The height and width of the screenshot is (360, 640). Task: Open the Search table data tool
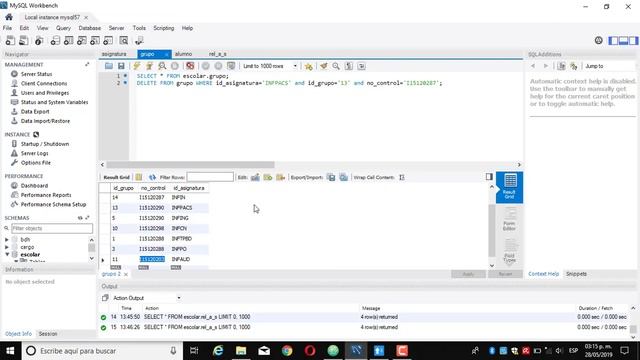click(x=124, y=40)
